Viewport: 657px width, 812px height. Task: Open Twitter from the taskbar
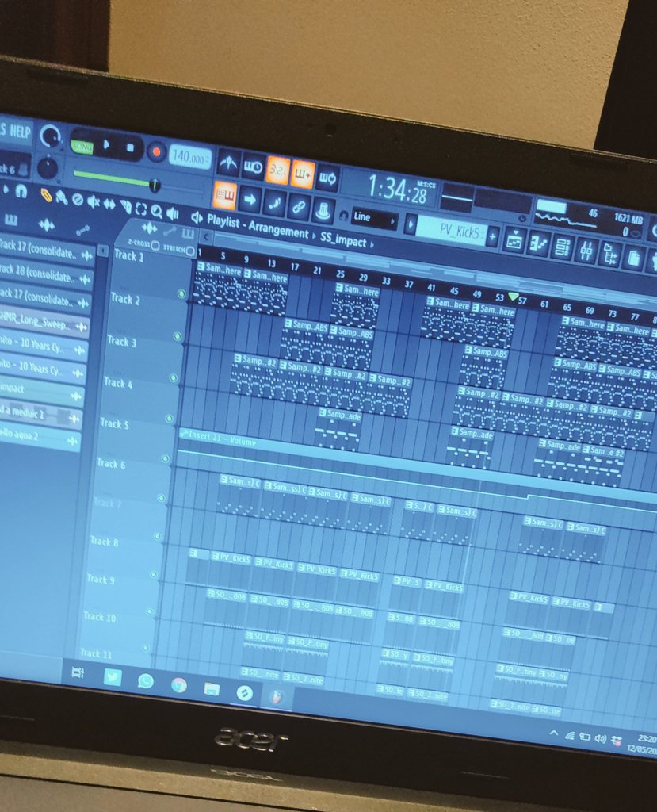[113, 676]
